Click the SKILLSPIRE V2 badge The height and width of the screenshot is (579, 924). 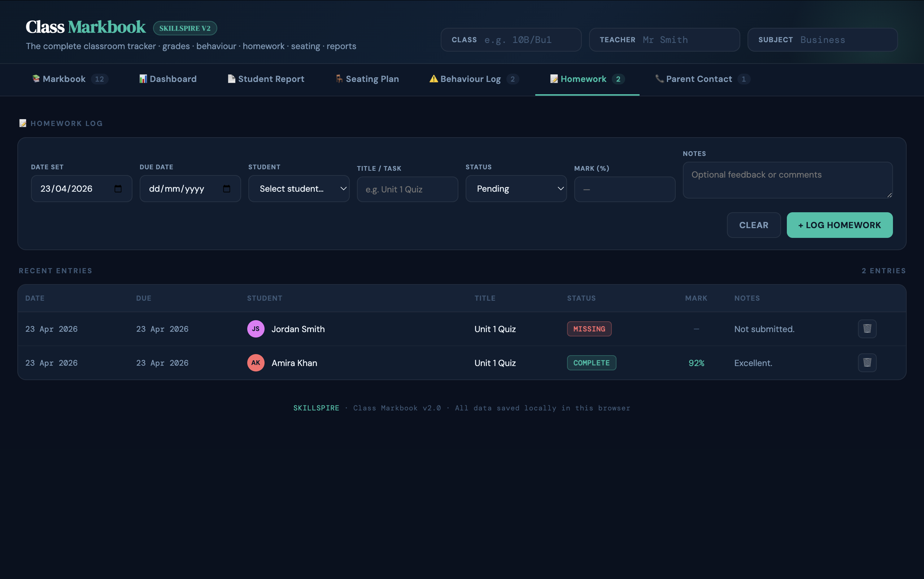tap(185, 28)
